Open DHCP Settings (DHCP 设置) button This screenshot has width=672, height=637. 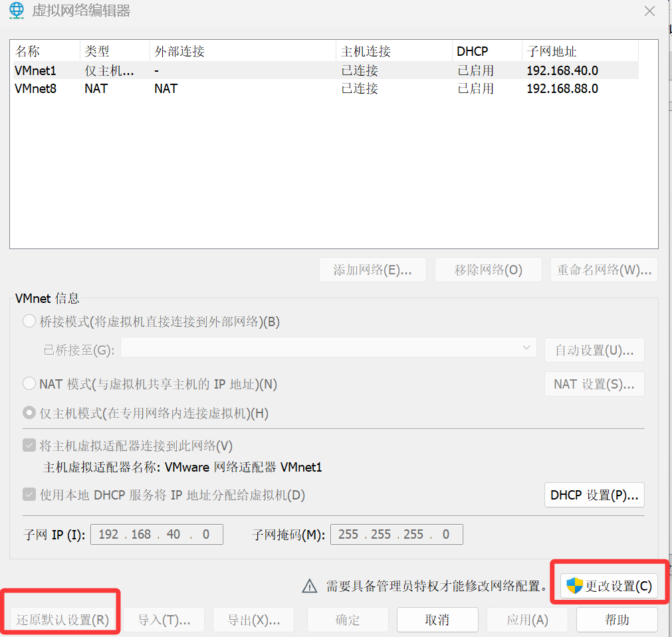(594, 496)
